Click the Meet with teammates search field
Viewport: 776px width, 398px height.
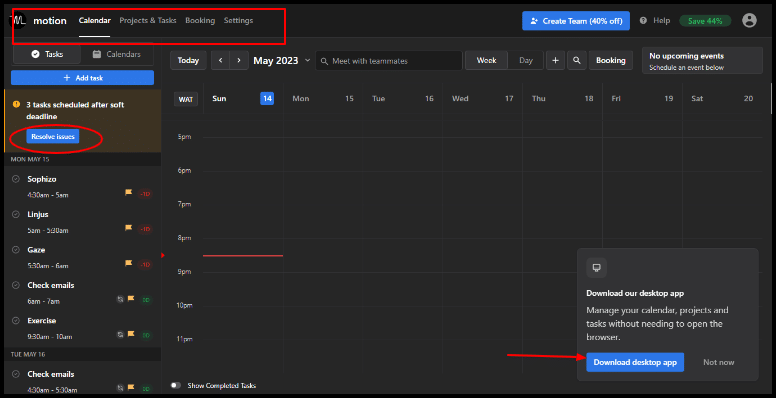click(389, 61)
